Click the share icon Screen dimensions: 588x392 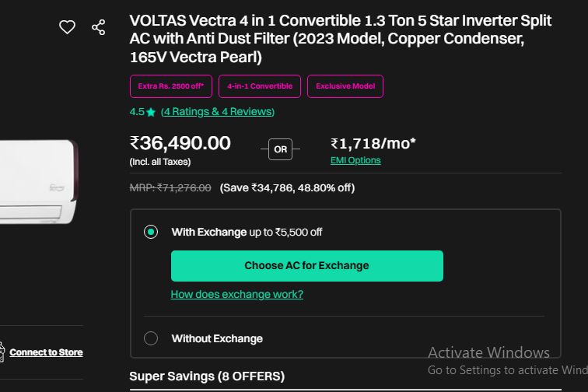(98, 27)
